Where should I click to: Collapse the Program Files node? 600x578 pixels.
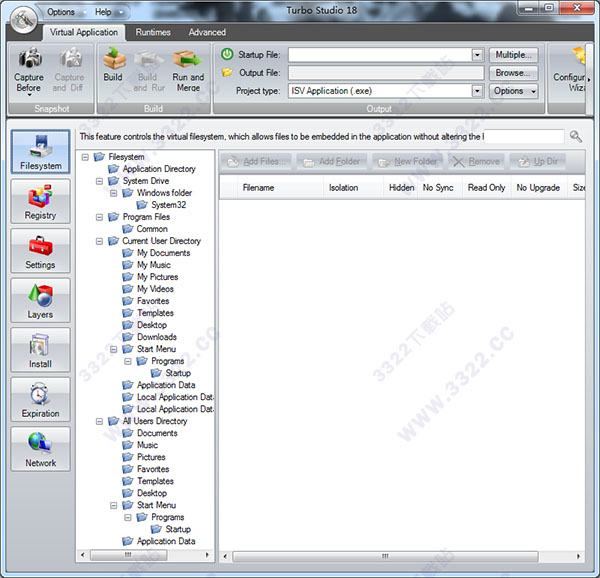click(x=99, y=217)
